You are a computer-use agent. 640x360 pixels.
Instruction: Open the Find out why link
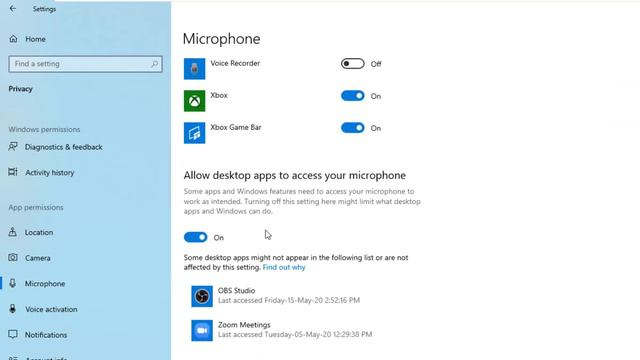pos(284,267)
